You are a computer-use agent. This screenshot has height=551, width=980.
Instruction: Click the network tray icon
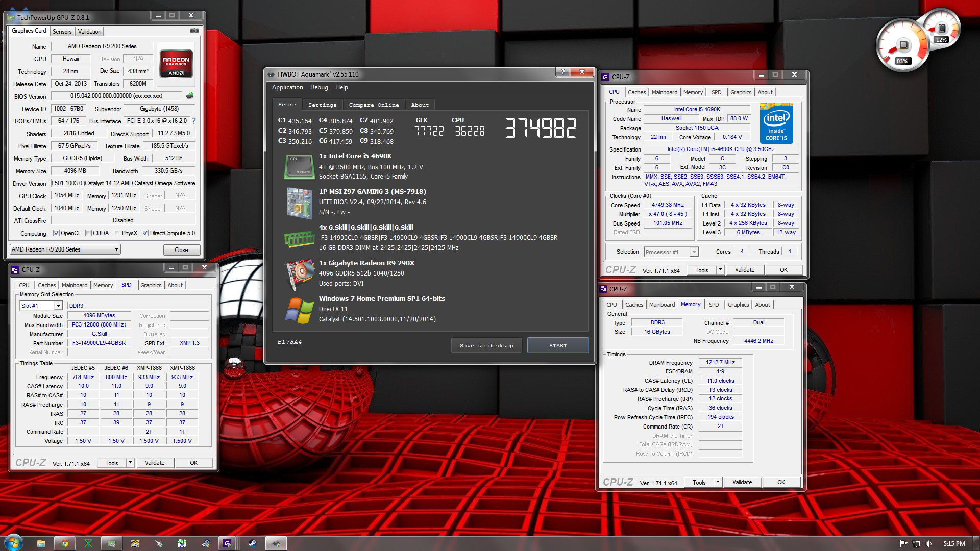pos(916,544)
